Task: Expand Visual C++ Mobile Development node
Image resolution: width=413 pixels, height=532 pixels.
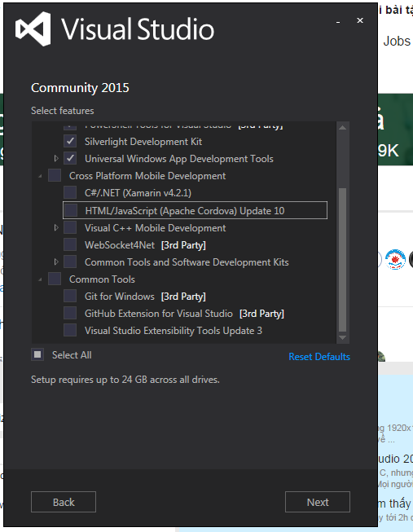Action: click(x=56, y=227)
